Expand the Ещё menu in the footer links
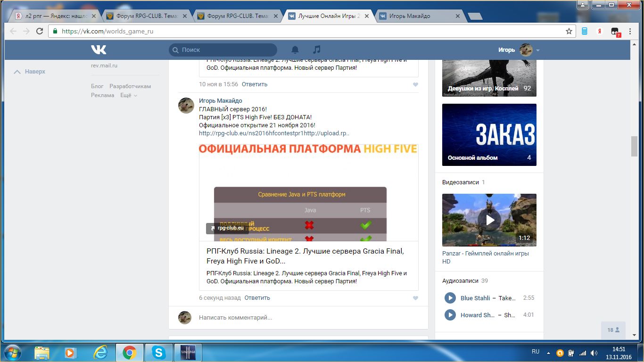Screen dimensions: 644x362 (129, 95)
